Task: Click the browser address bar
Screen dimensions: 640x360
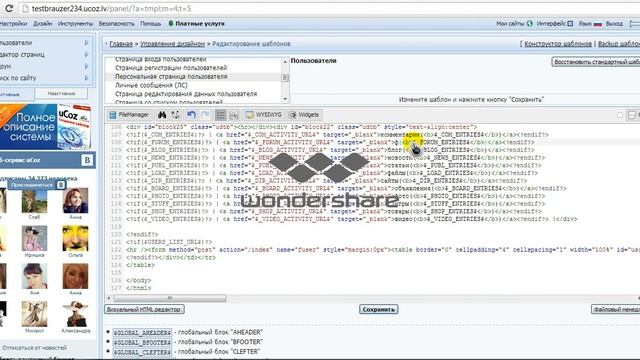Action: [x=327, y=8]
